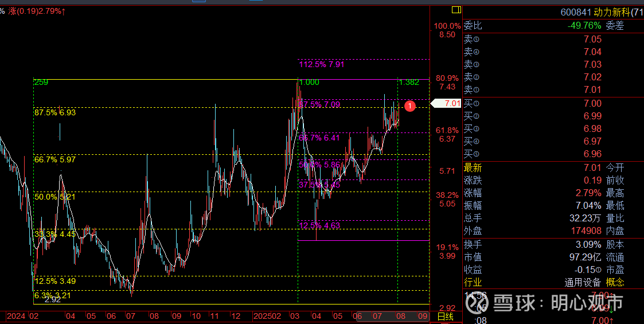Click the 19.1% 3.99 axis label

tap(447, 251)
